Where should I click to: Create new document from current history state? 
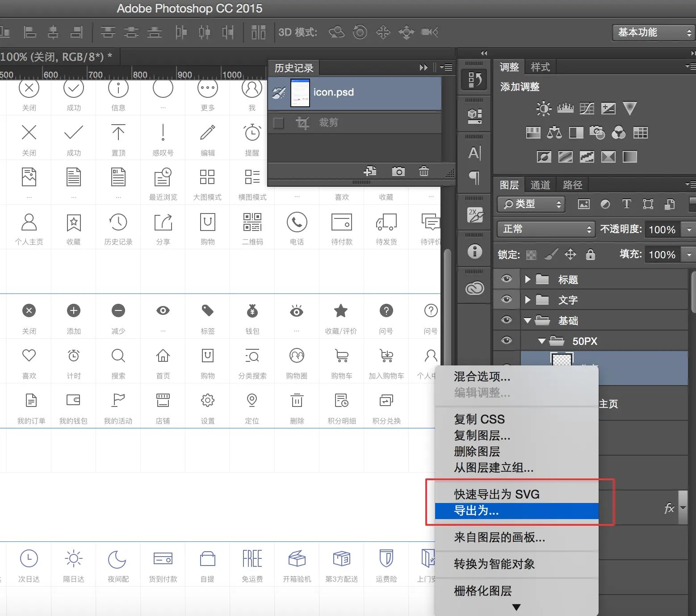pyautogui.click(x=370, y=171)
